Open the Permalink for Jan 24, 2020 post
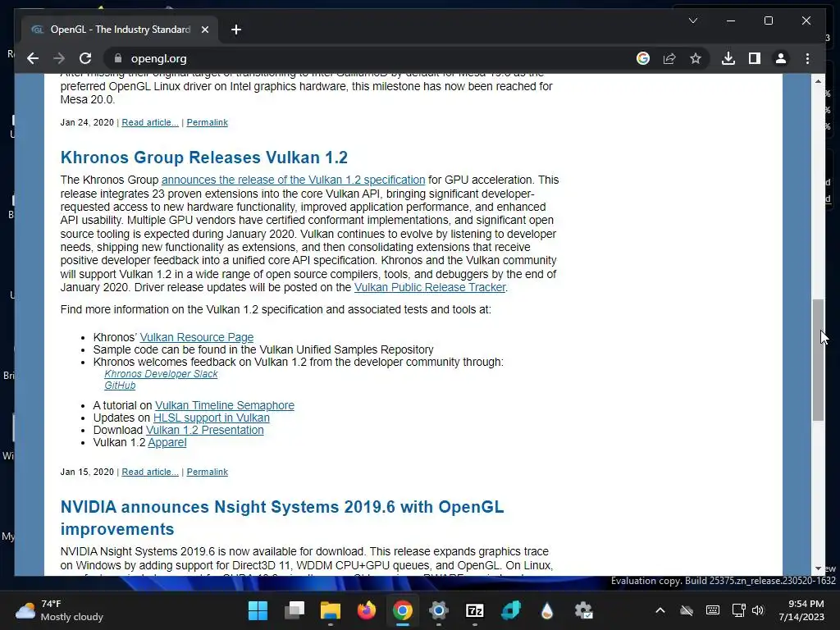This screenshot has width=840, height=630. [x=208, y=122]
